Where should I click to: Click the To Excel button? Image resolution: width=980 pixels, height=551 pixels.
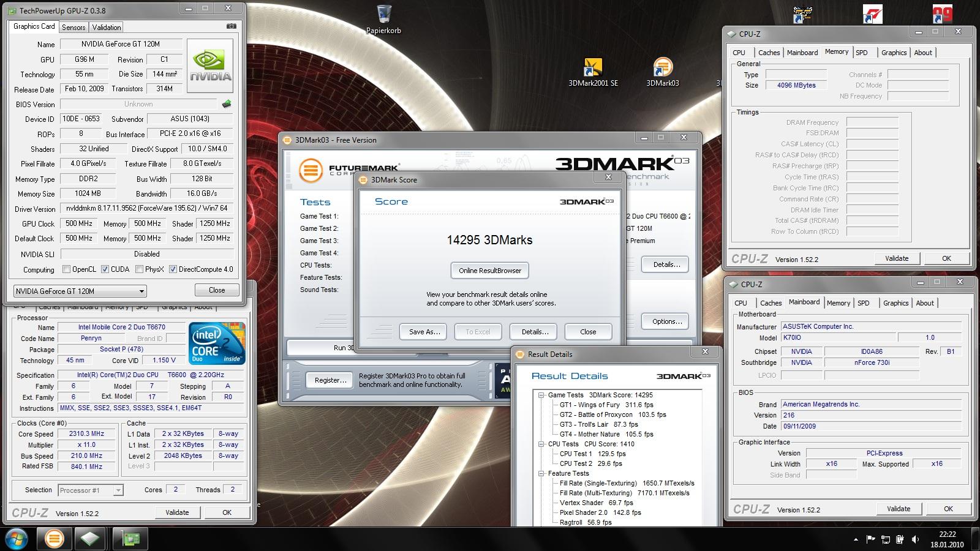(478, 332)
